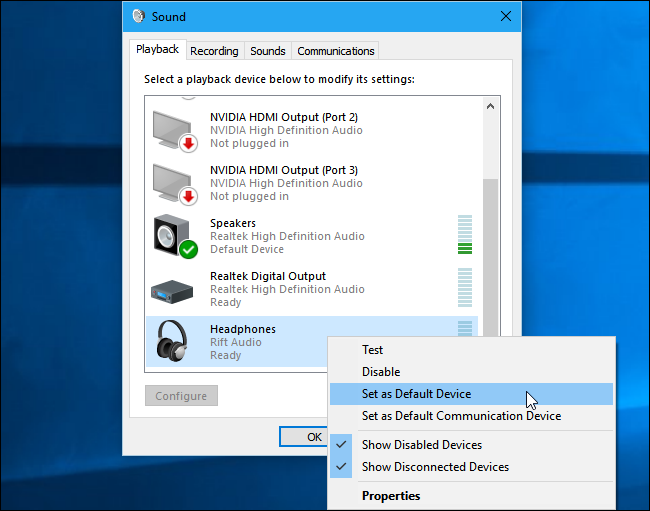This screenshot has height=511, width=650.
Task: Select the NVIDIA HDMI Output (Port 3) monitor icon
Action: 174,183
